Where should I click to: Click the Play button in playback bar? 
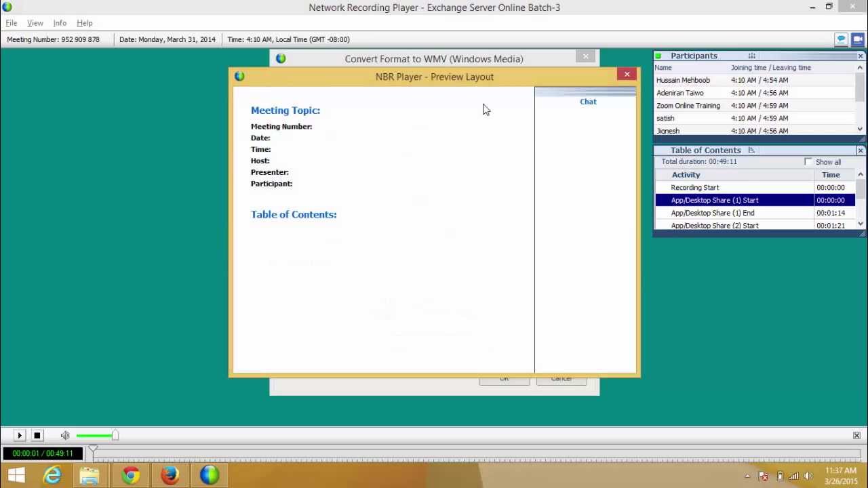(x=20, y=436)
